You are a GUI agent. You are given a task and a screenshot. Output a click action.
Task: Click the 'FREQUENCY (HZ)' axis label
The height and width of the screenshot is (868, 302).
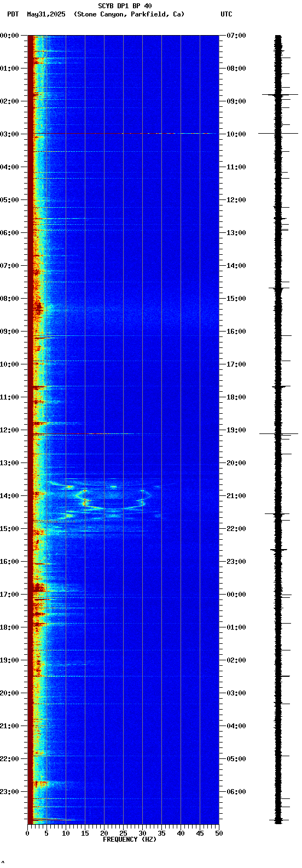(x=130, y=839)
